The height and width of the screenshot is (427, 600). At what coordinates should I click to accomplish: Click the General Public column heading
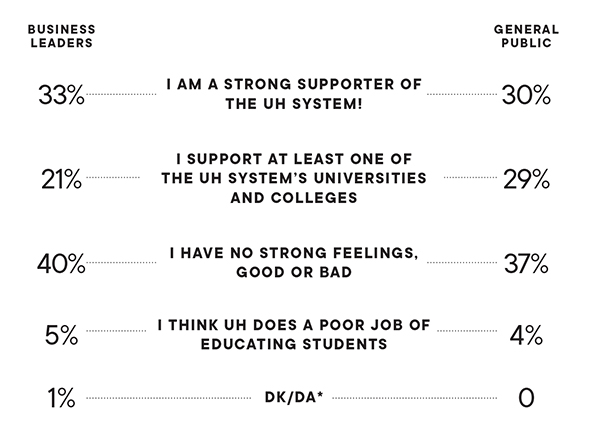click(526, 36)
